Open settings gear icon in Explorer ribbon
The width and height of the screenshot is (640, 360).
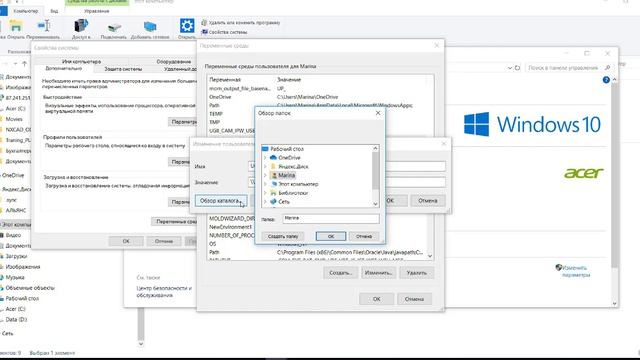[x=187, y=26]
